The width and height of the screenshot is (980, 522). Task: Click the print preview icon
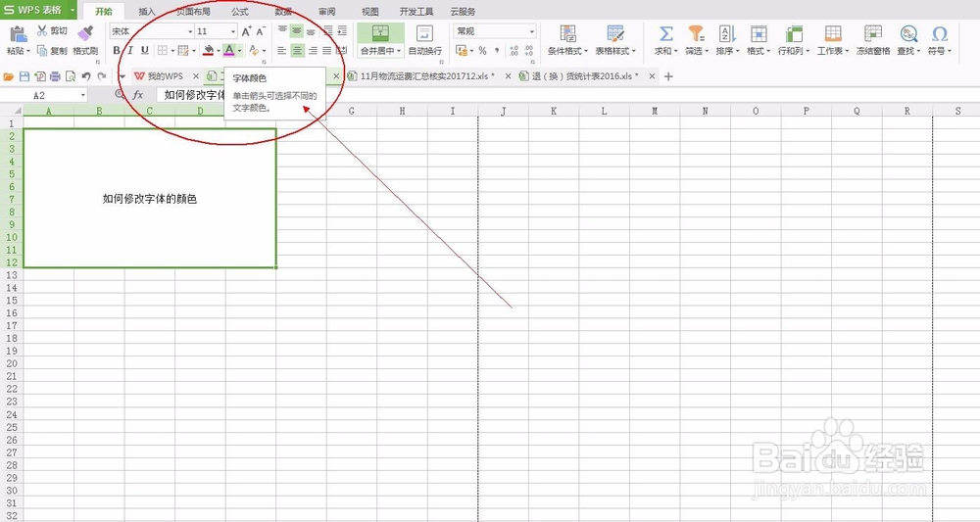point(70,76)
